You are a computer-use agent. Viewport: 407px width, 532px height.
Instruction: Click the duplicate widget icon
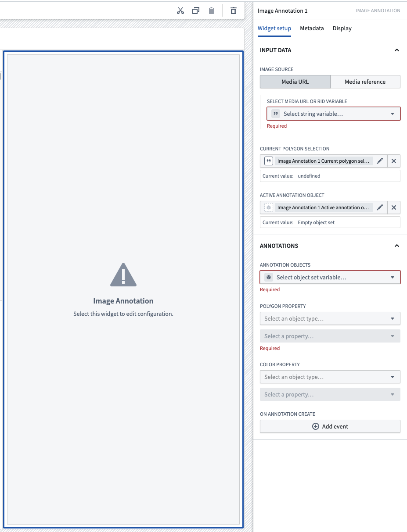196,11
